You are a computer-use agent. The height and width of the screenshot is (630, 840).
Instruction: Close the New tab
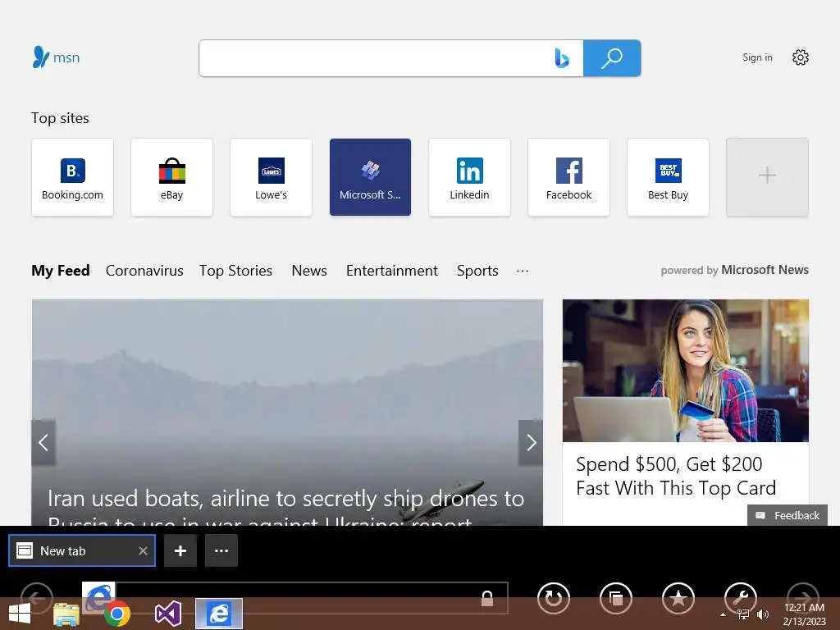[143, 550]
